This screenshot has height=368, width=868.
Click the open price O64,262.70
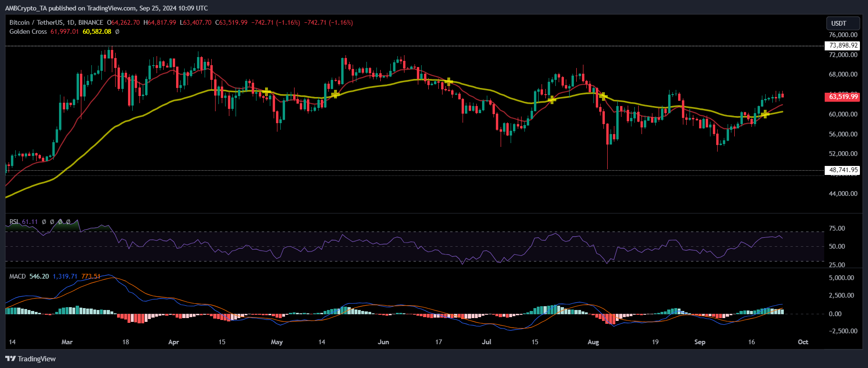point(123,22)
